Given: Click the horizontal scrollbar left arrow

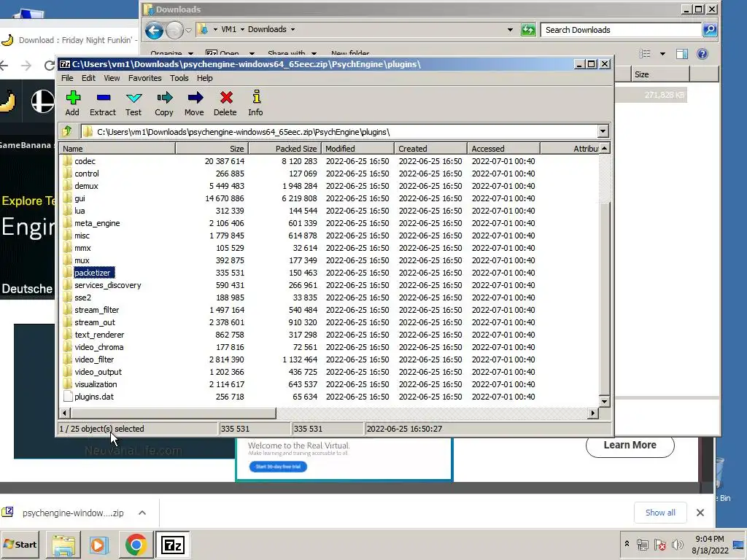Looking at the screenshot, I should (65, 413).
